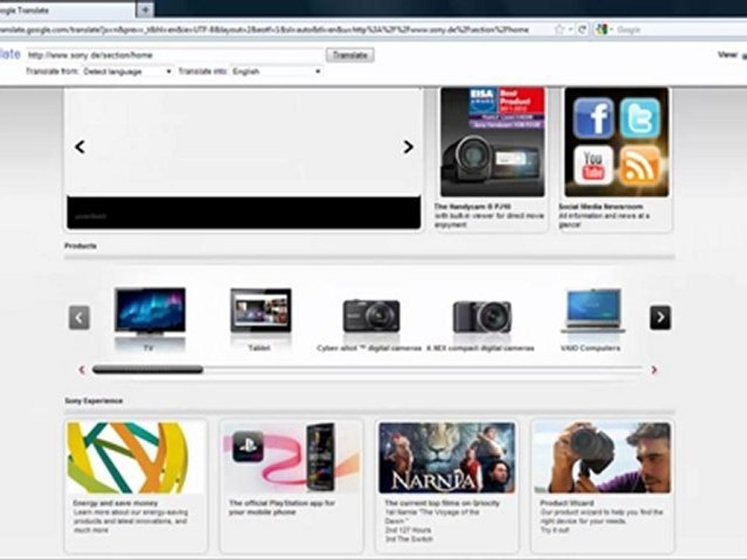This screenshot has width=747, height=560.
Task: Open the Energy and save money link
Action: [115, 503]
